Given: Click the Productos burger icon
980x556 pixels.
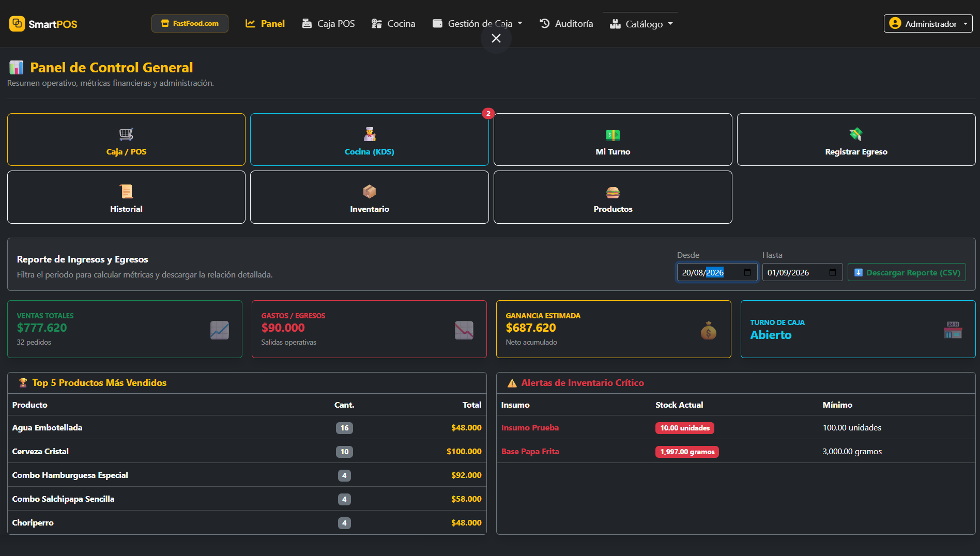Looking at the screenshot, I should point(613,193).
